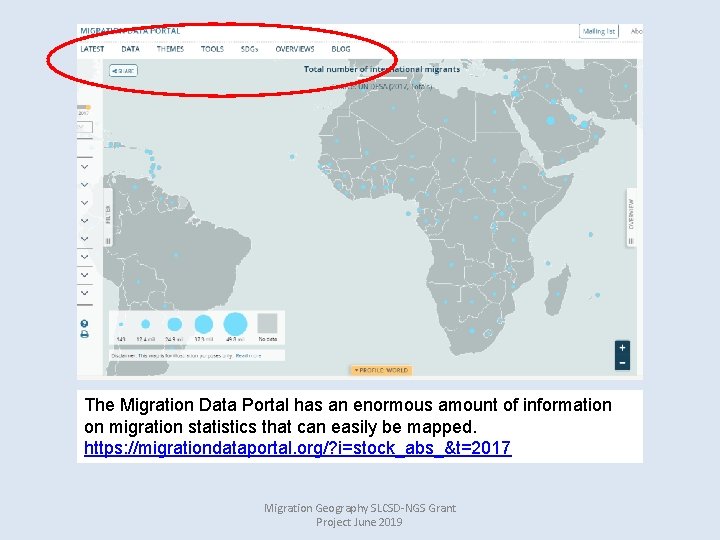Open the SDGs menu item

coord(249,49)
